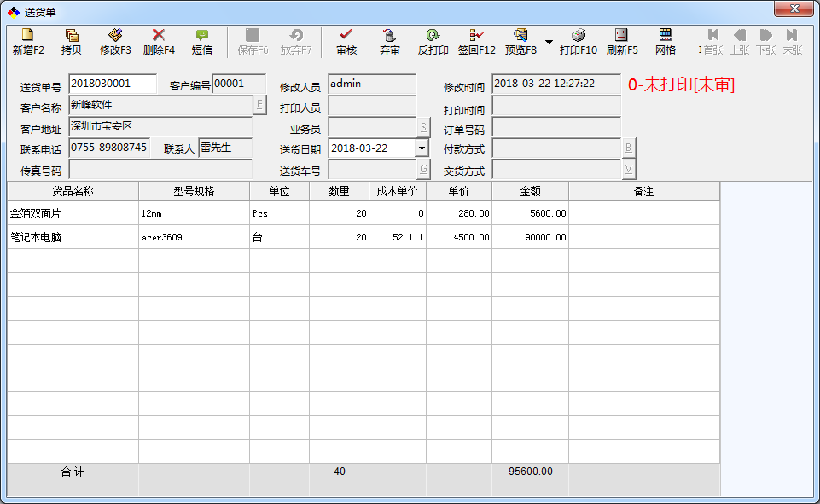Click the 刷新F5 refresh icon

621,35
